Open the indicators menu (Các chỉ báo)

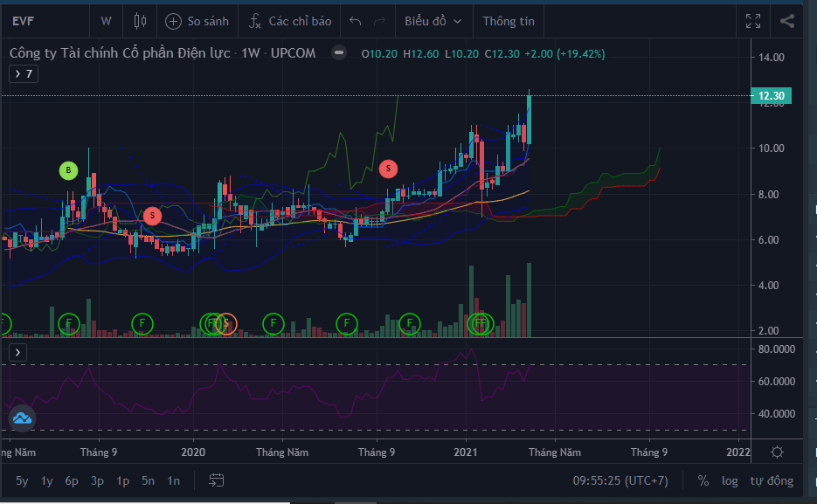(x=289, y=21)
